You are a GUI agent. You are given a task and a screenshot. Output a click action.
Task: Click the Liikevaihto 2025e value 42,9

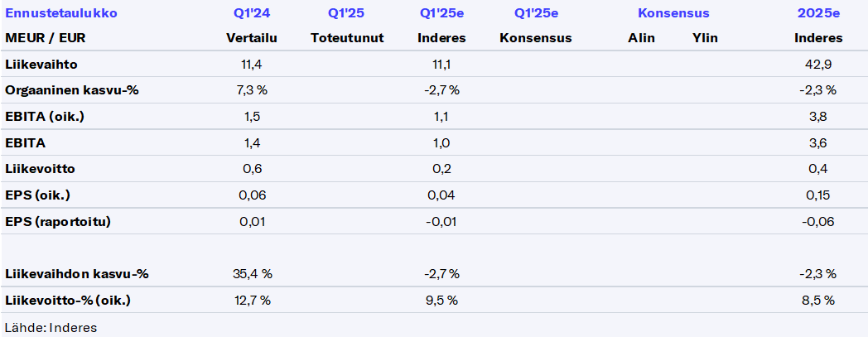coord(817,64)
